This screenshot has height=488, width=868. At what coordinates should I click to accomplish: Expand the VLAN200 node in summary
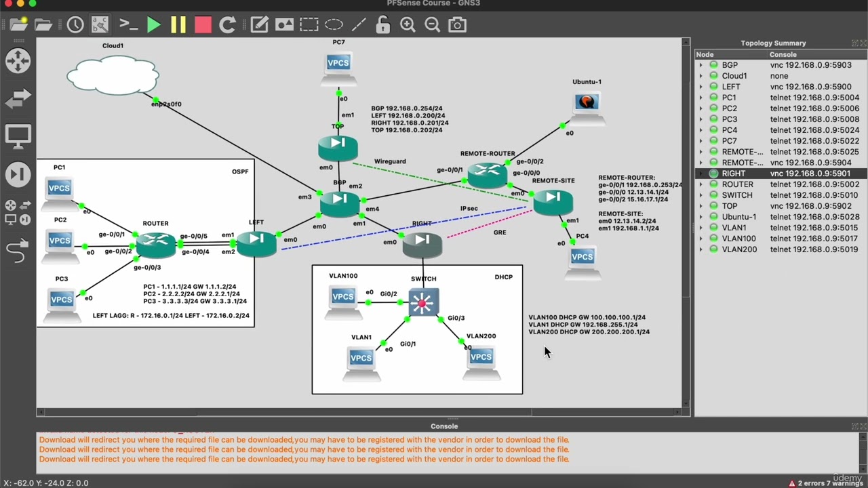701,249
